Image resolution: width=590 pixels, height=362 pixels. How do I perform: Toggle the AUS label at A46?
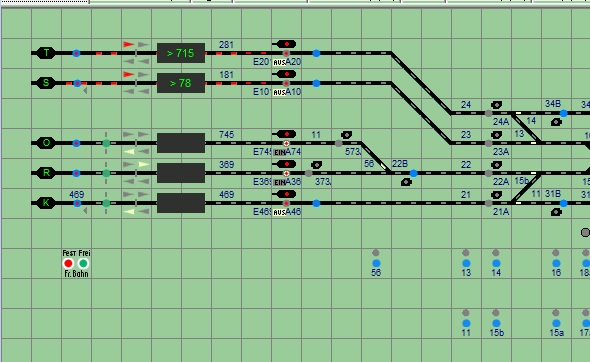(279, 213)
